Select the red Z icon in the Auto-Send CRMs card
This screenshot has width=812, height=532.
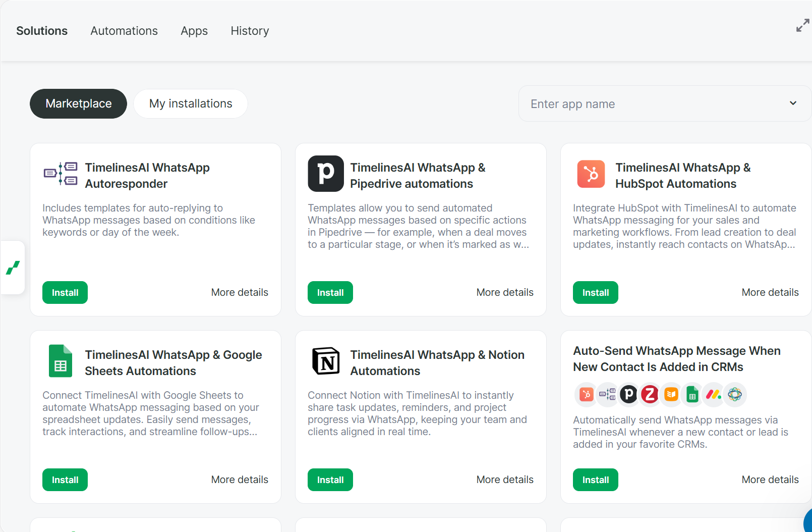(x=650, y=394)
